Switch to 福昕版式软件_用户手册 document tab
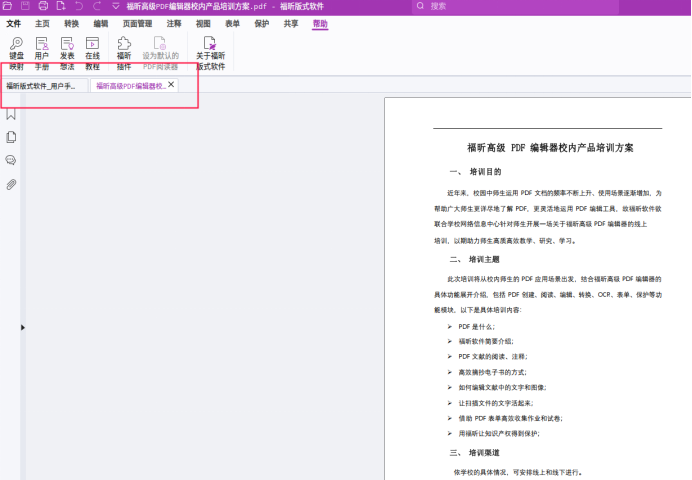Viewport: 692px width, 480px height. (x=45, y=86)
